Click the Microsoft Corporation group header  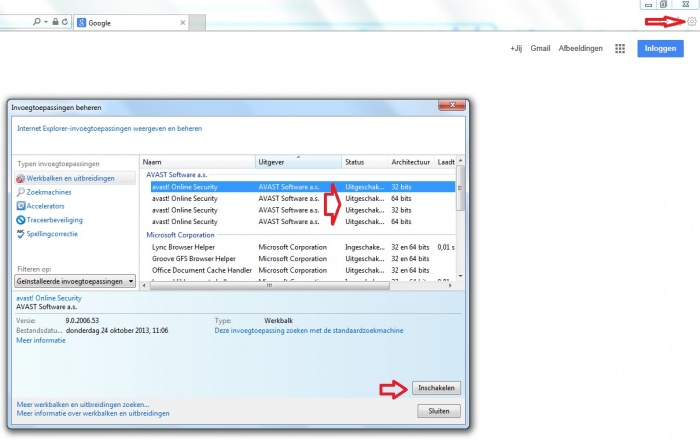pos(180,235)
